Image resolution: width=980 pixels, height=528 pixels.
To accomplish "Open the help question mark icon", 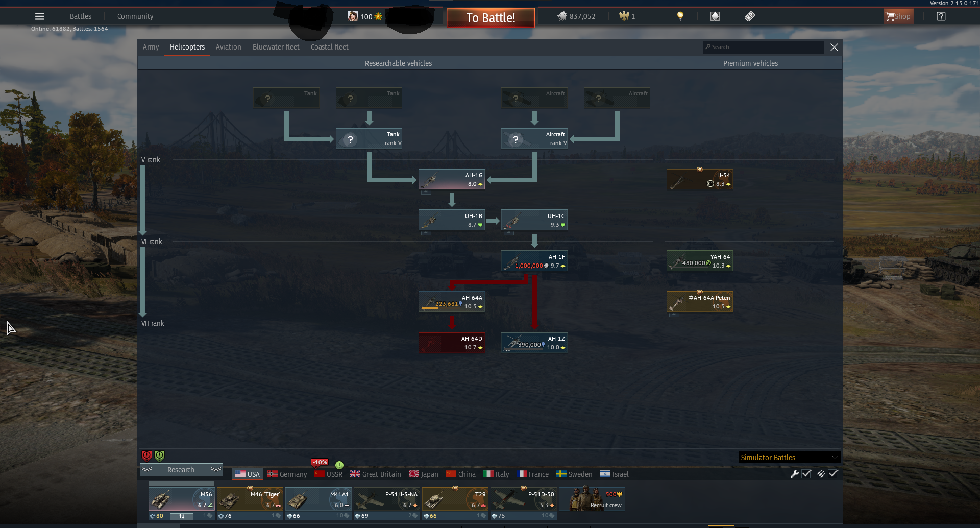I will 941,16.
